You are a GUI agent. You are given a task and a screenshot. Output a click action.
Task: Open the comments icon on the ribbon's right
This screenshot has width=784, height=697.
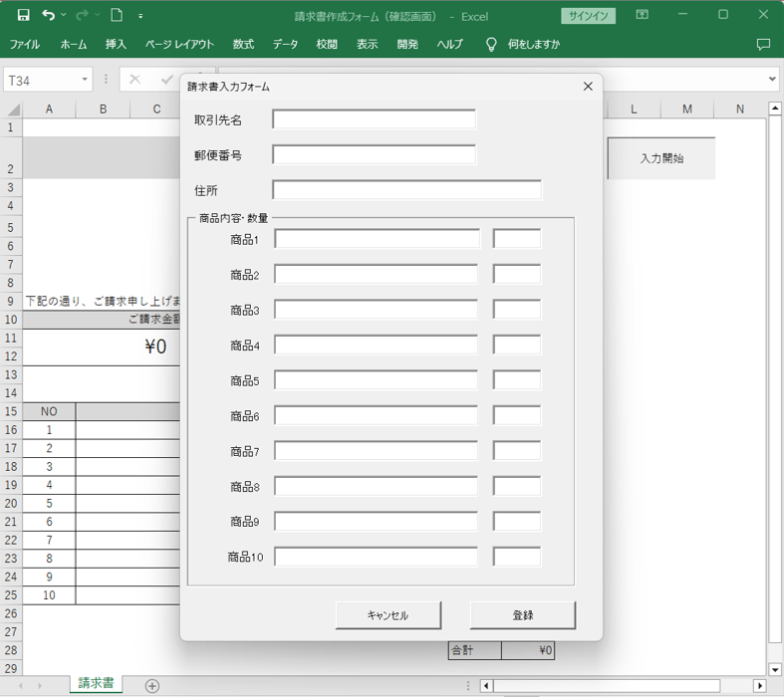pyautogui.click(x=763, y=45)
